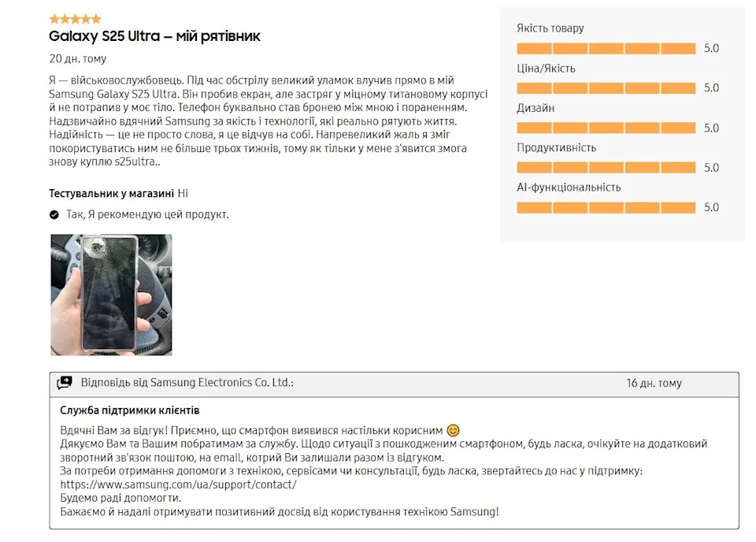Click the reply speech-bubble icon next to Samsung's response
Screen dimensions: 756x542
coord(65,383)
